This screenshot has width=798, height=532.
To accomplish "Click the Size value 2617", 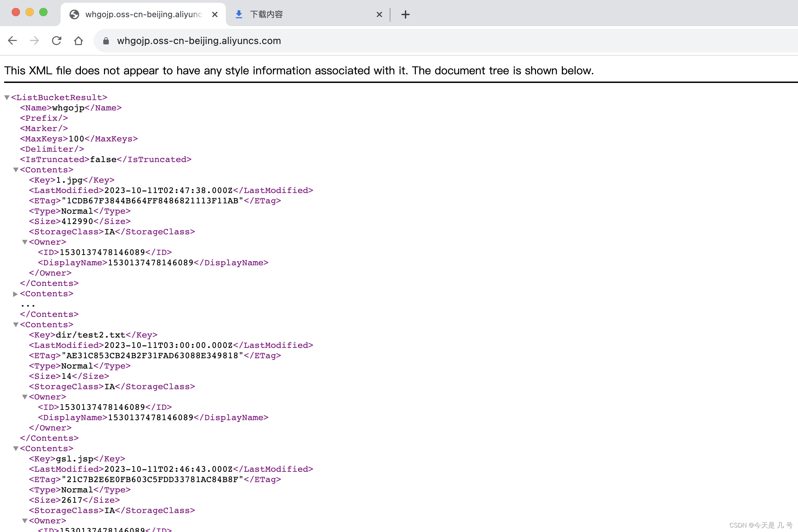I will (x=72, y=500).
